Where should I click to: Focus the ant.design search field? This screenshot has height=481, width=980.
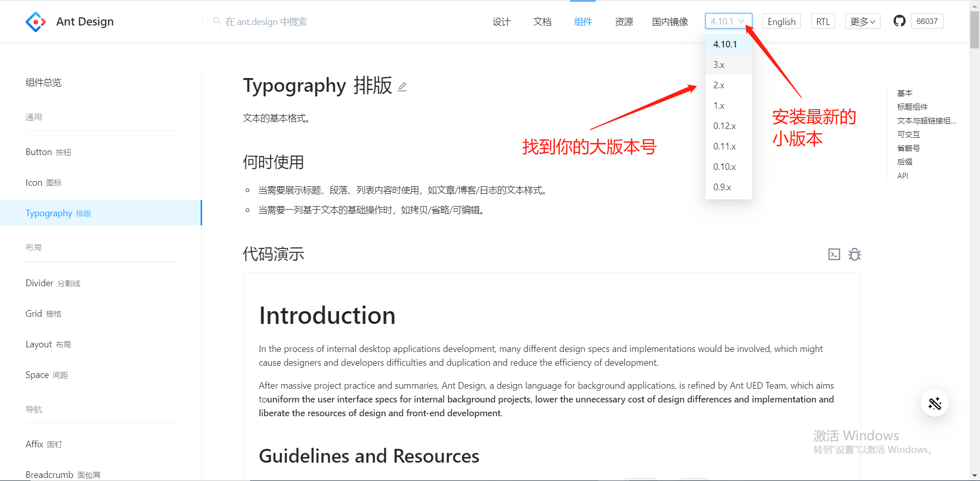(266, 21)
